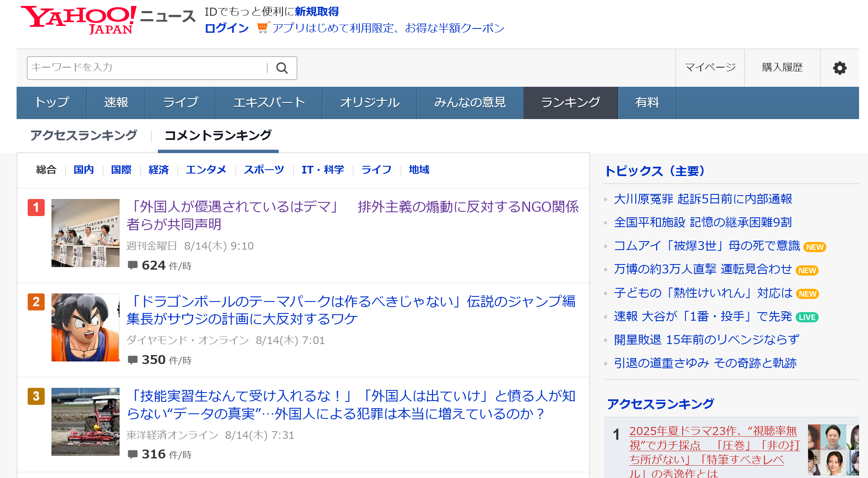Open the settings gear icon
868x478 pixels.
point(839,68)
